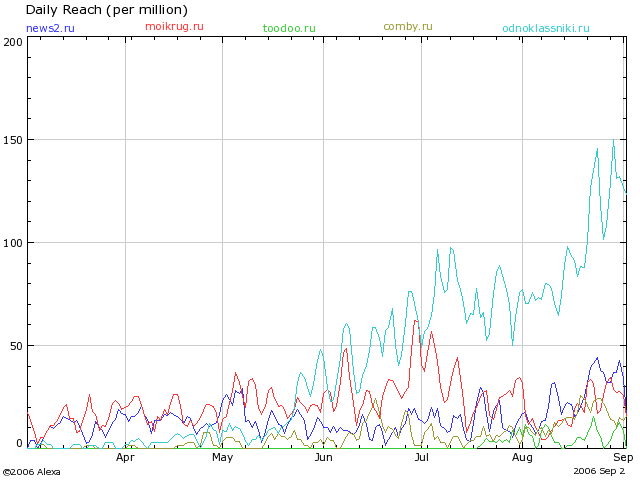Select the moikrug.ru legend label
640x480 pixels.
coord(174,26)
